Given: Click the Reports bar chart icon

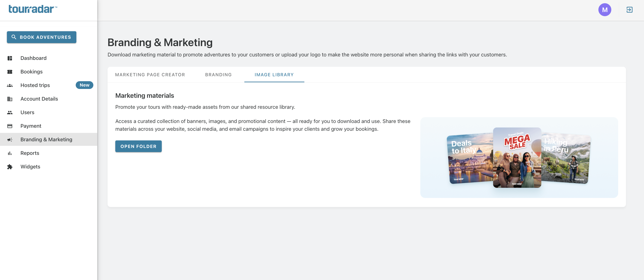Looking at the screenshot, I should 10,153.
